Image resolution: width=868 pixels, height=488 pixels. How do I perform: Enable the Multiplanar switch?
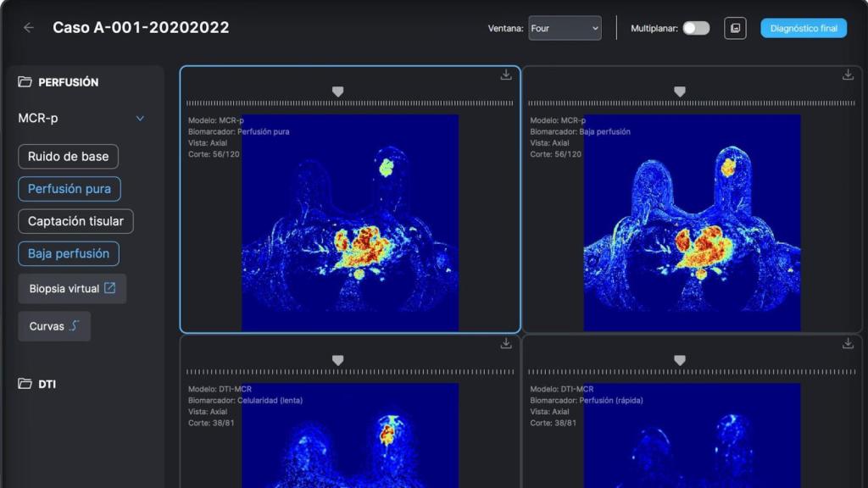pos(696,28)
